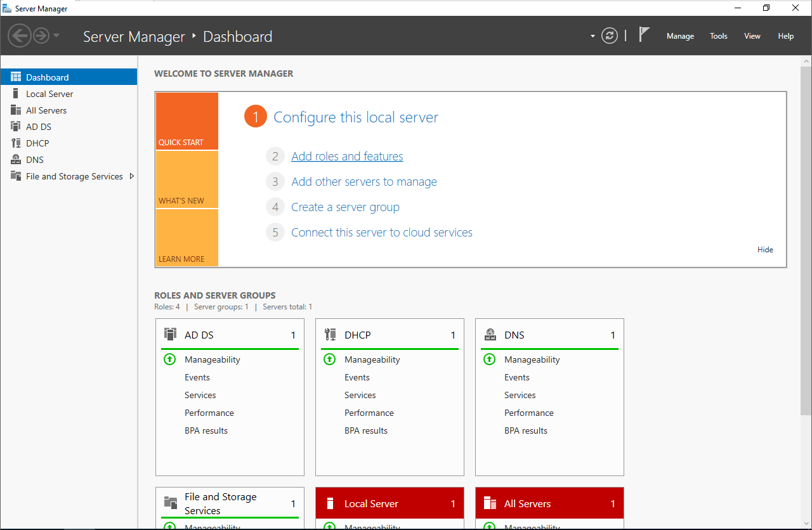Screen dimensions: 812x530
Task: Select the QUICK START tile
Action: click(187, 121)
